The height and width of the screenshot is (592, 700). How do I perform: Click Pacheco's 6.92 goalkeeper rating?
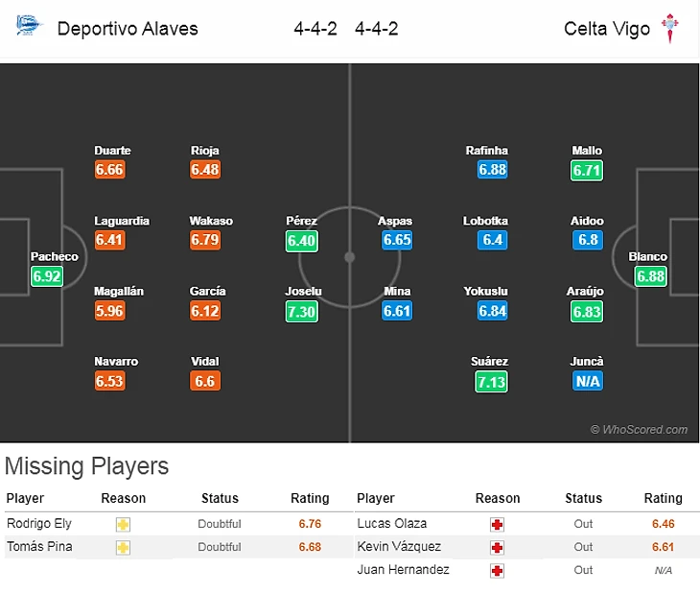pos(47,276)
